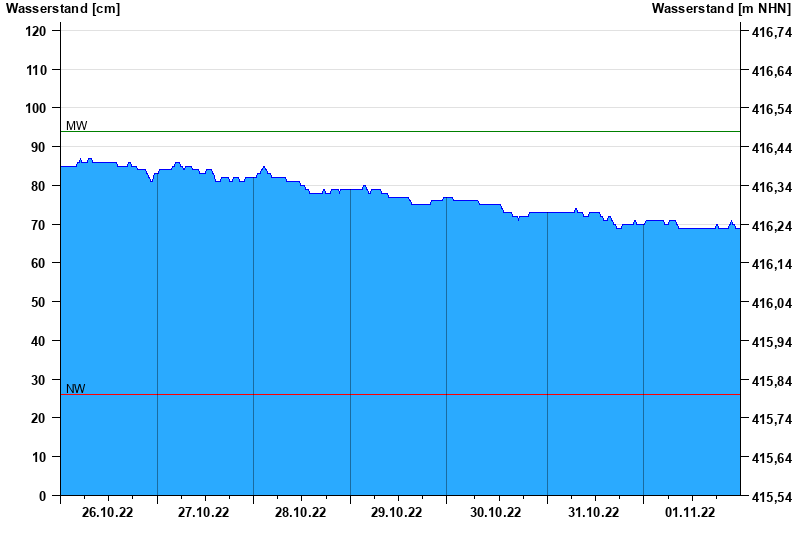Click the 100 tick label on left axis
The image size is (800, 550).
tap(36, 108)
